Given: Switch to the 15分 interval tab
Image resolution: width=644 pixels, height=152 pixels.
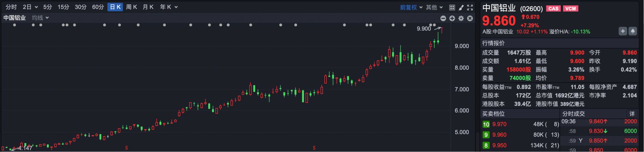Looking at the screenshot, I should click(63, 7).
